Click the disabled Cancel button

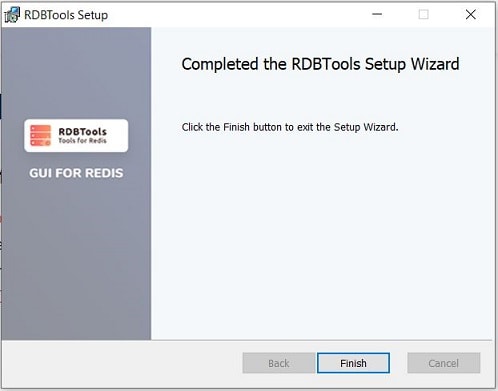pos(444,363)
